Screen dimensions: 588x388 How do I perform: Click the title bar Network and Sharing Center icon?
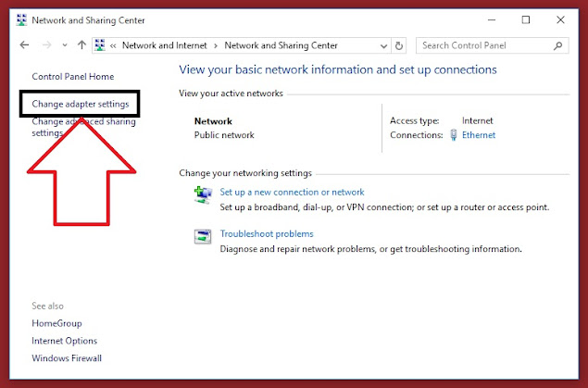21,19
